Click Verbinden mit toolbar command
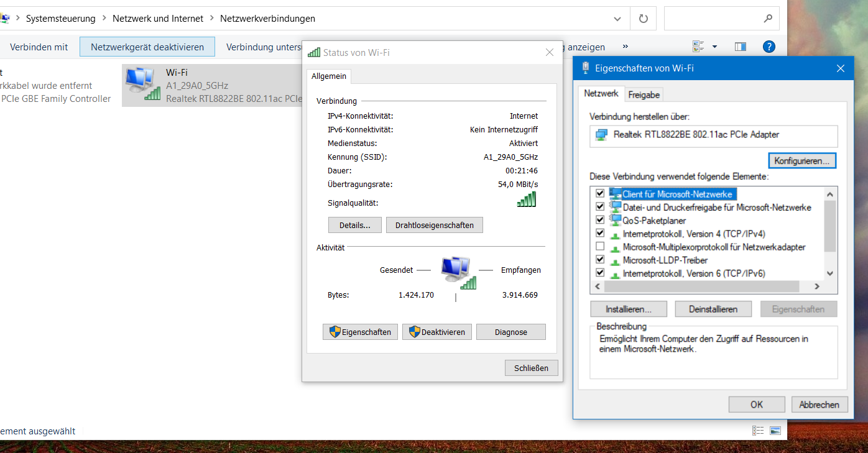This screenshot has width=868, height=453. (x=39, y=47)
